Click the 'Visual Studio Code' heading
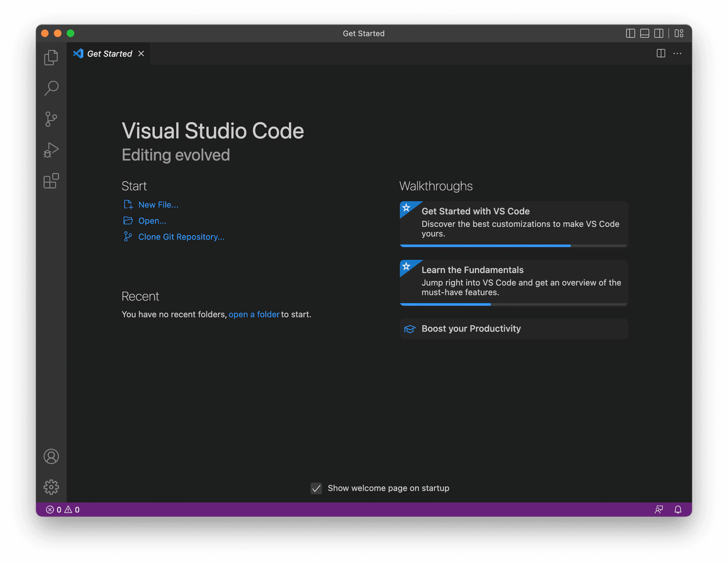 213,131
